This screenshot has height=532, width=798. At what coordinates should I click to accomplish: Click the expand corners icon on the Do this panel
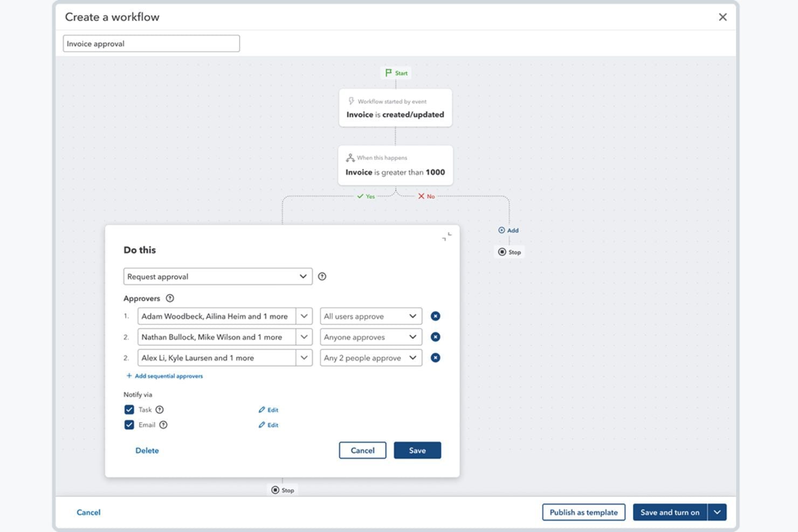445,236
